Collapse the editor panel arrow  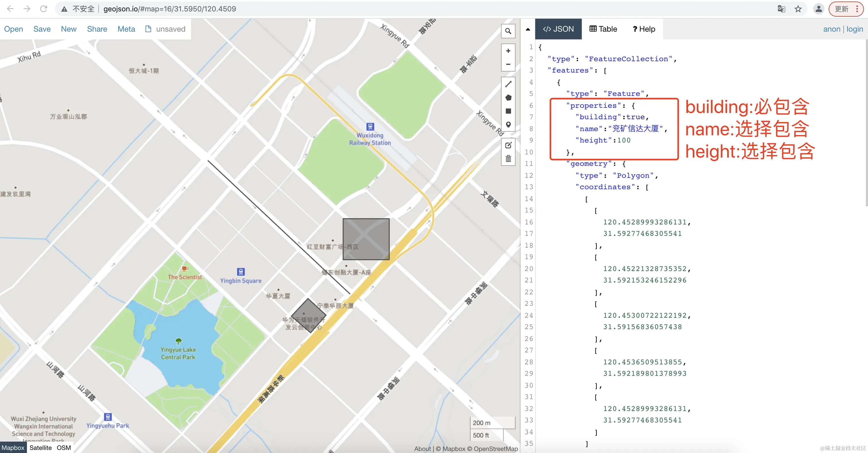(x=528, y=29)
